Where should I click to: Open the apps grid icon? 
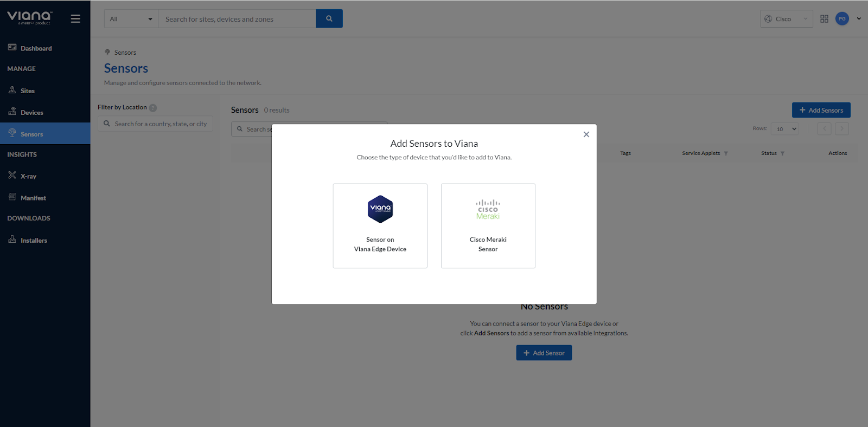tap(824, 19)
